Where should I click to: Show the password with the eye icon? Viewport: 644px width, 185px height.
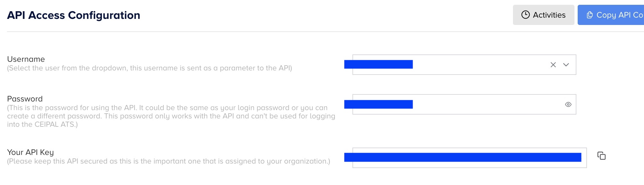click(568, 104)
